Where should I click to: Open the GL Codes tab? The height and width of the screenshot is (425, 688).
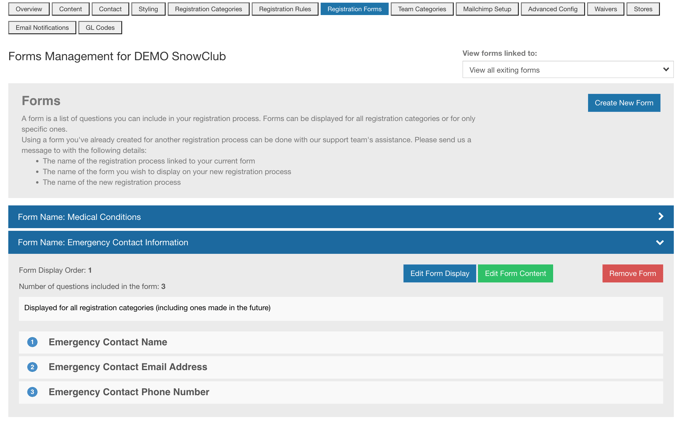pyautogui.click(x=100, y=28)
